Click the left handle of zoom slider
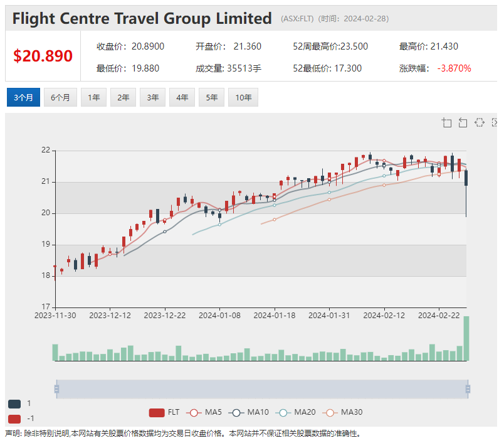The height and width of the screenshot is (443, 504). pyautogui.click(x=56, y=389)
